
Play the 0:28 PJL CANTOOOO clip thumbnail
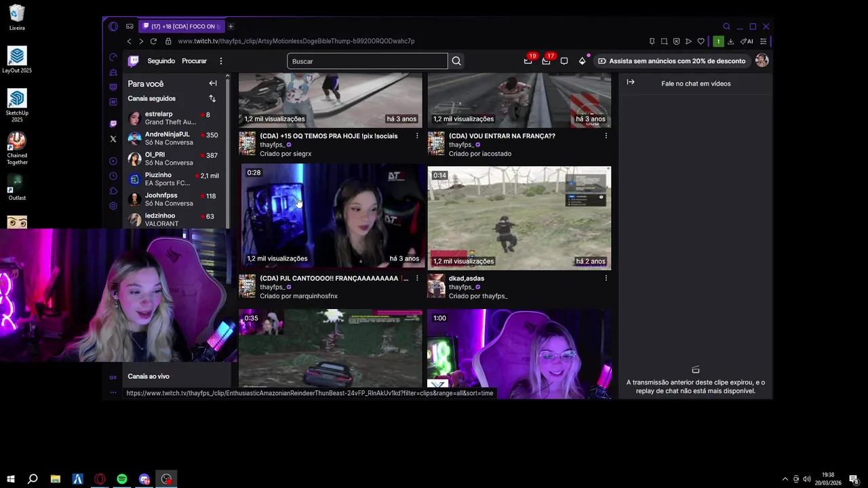pos(333,217)
